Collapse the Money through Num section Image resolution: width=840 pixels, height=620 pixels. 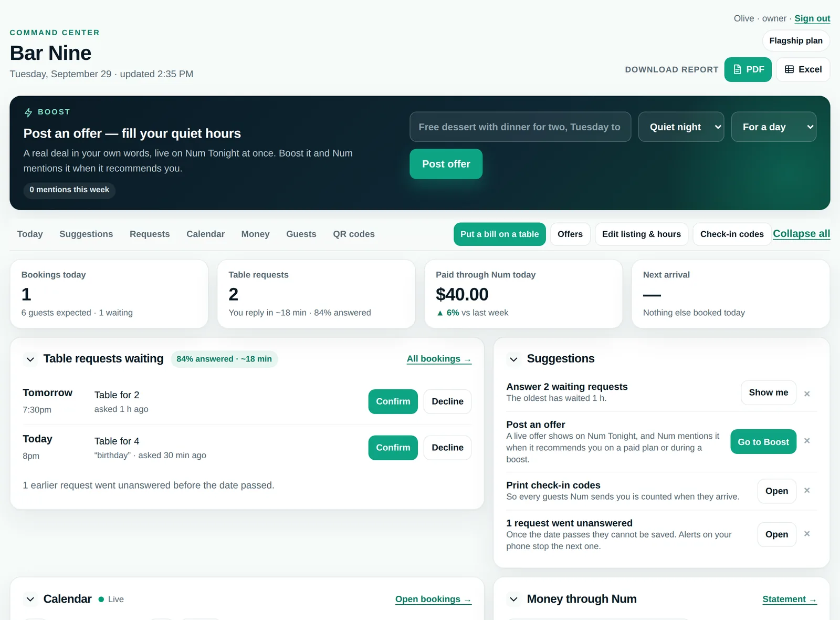514,600
